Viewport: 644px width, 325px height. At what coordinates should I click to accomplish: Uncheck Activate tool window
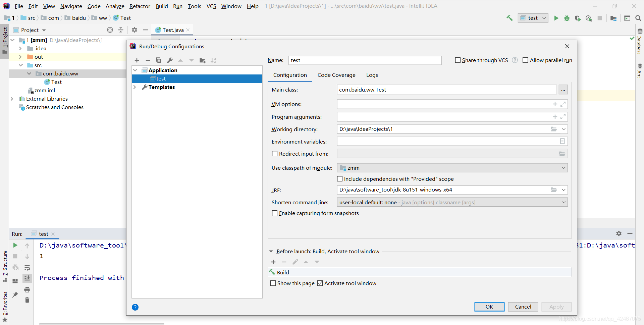[x=320, y=283]
